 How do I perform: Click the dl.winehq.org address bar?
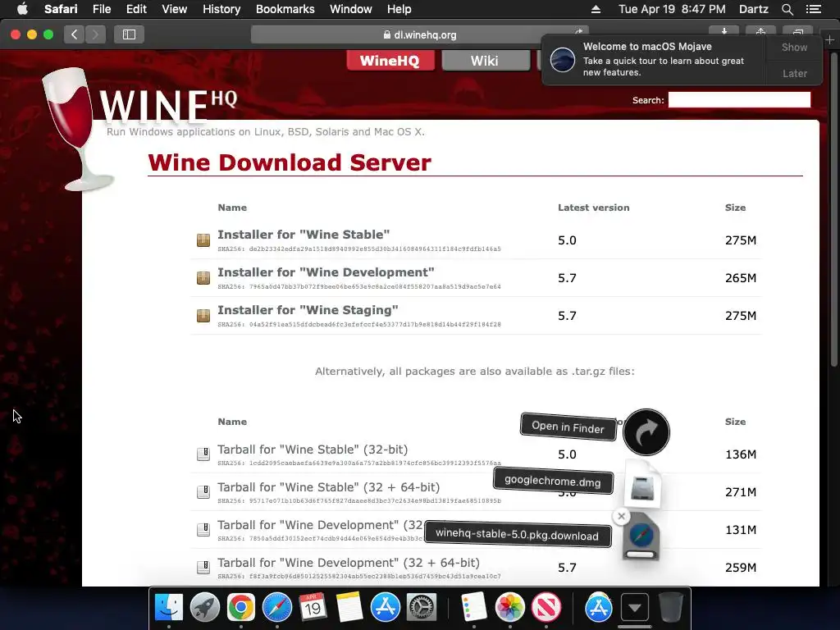[x=419, y=34]
